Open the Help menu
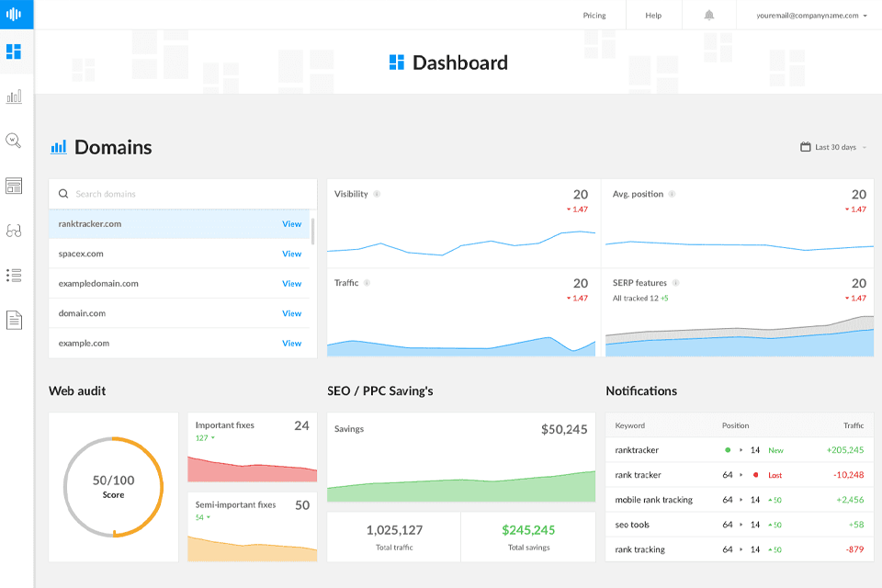Screen dimensions: 882x588 click(653, 15)
